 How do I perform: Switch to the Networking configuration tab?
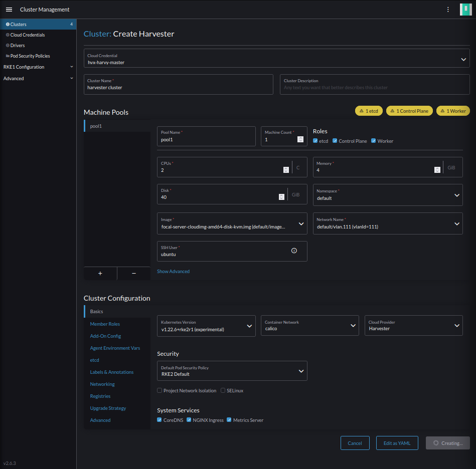coord(102,384)
